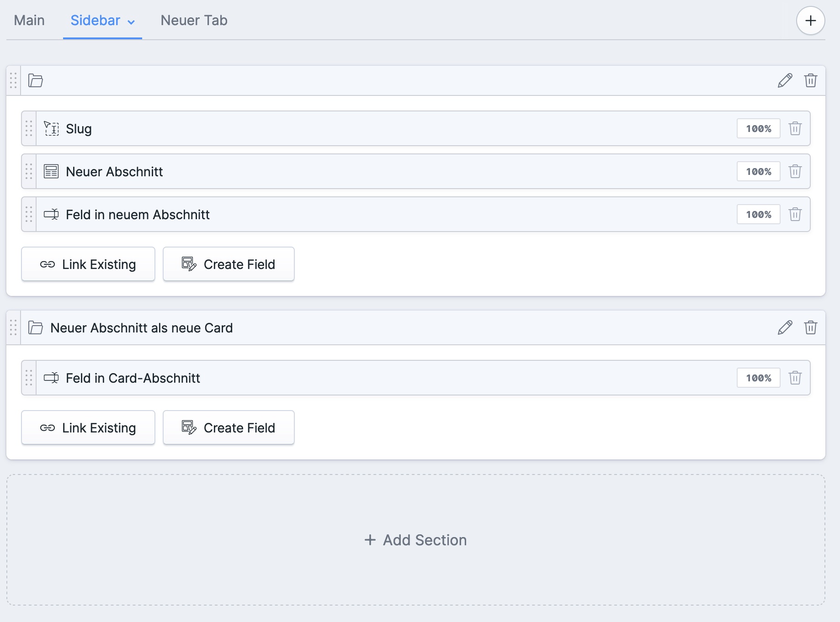Click Feld in Card-Abschnitt text-field icon
Viewport: 840px width, 622px height.
click(x=51, y=378)
